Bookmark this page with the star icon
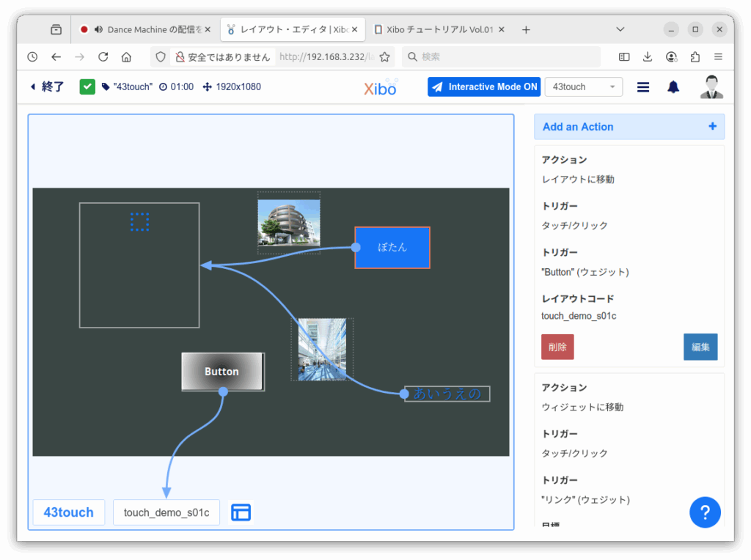The image size is (751, 560). [x=384, y=57]
